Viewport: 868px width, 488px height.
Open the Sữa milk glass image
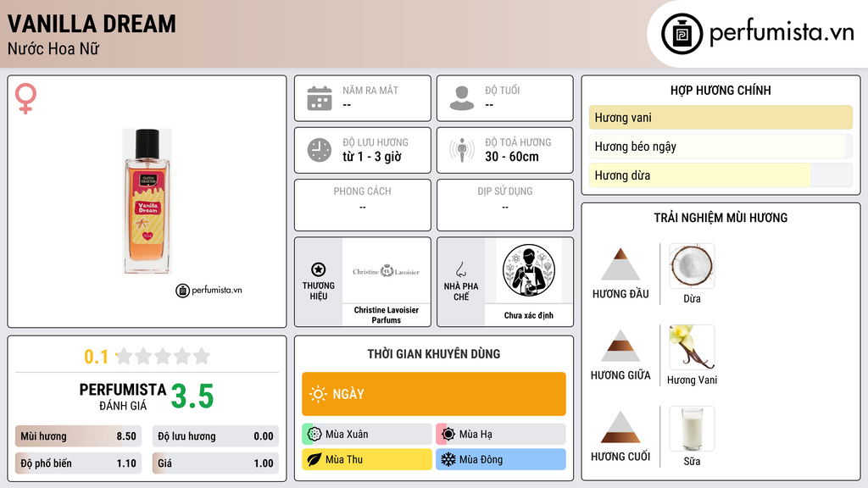click(692, 428)
